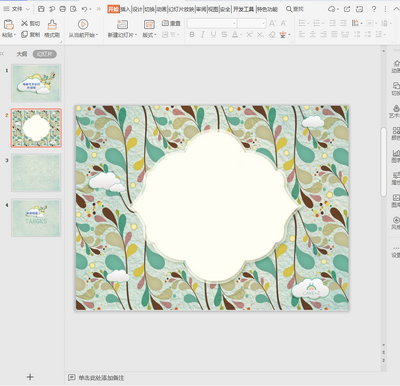Click the New Slide icon
Viewport: 400px width, 386px height.
122,25
